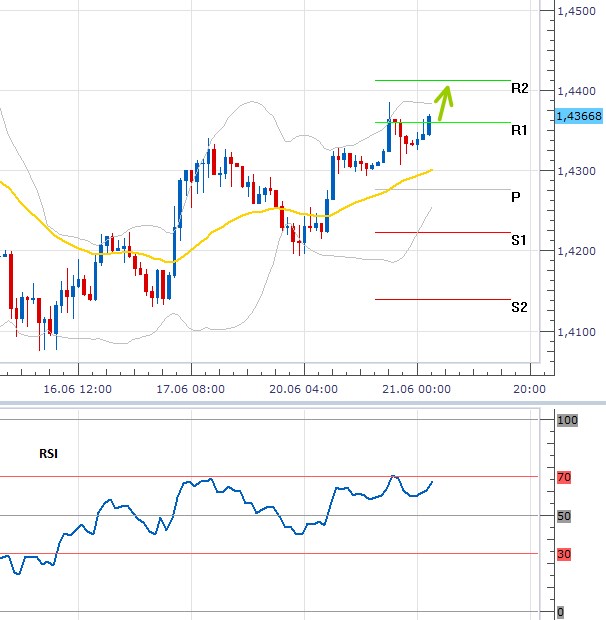The width and height of the screenshot is (606, 620).
Task: Click the 20.06 04:00 time label
Action: pos(304,389)
